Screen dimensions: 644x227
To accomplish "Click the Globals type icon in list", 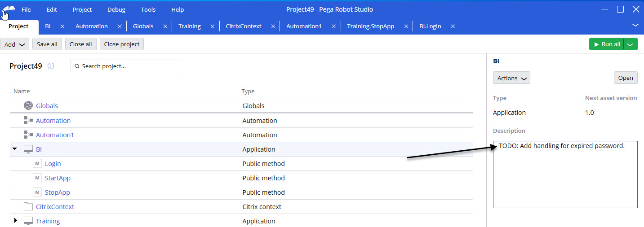I will click(28, 106).
